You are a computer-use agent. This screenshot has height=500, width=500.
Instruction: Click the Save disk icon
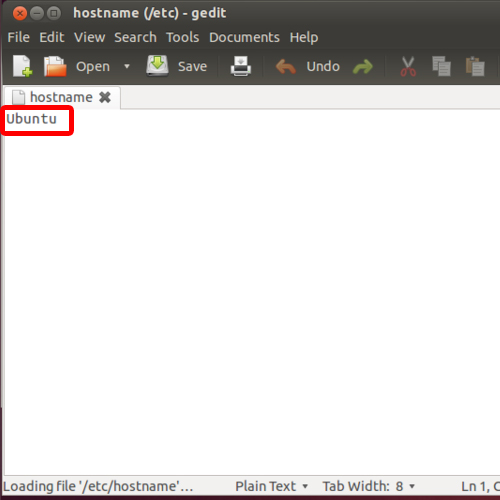(x=157, y=66)
